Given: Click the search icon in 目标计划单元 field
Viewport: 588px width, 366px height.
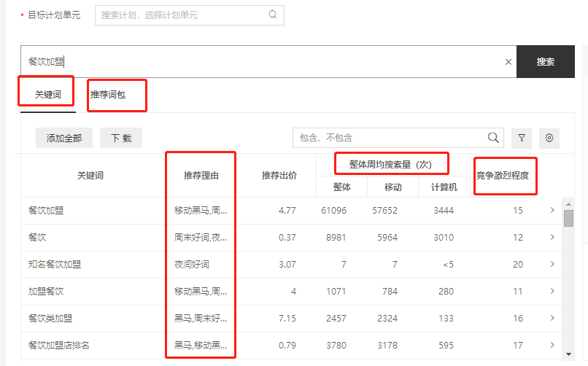Looking at the screenshot, I should click(273, 15).
